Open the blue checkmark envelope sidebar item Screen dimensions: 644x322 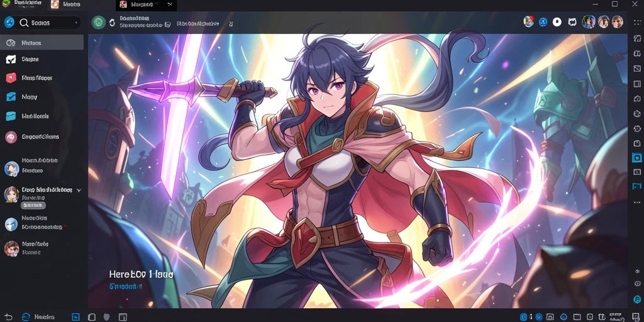42,97
